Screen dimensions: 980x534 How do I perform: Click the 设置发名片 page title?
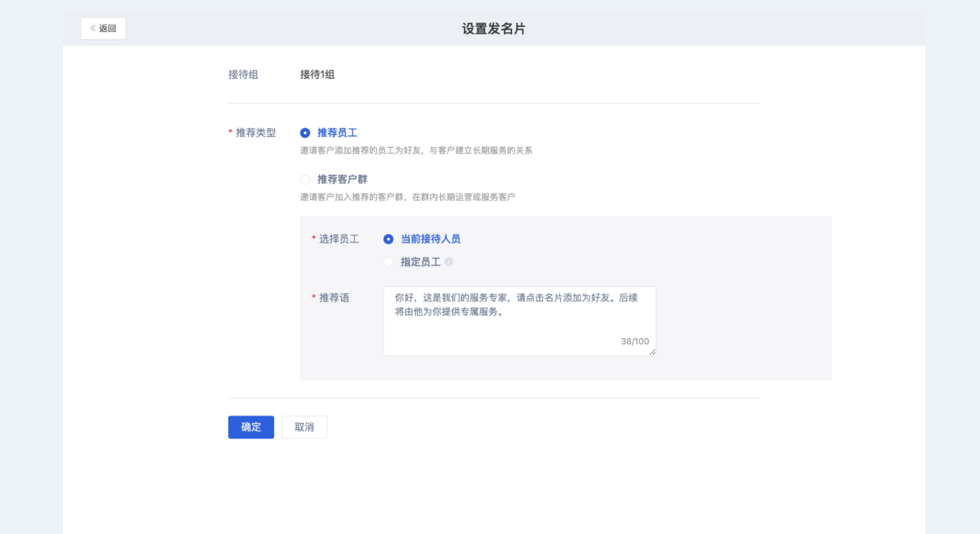(494, 29)
